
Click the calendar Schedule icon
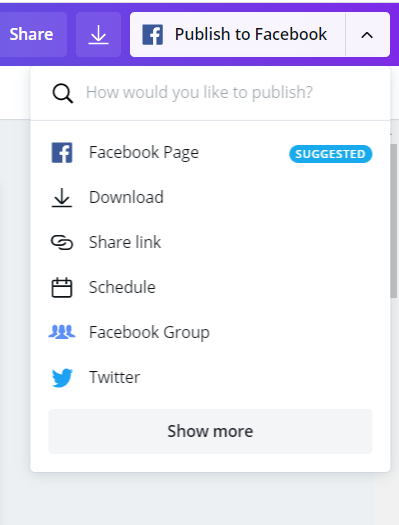pyautogui.click(x=62, y=287)
